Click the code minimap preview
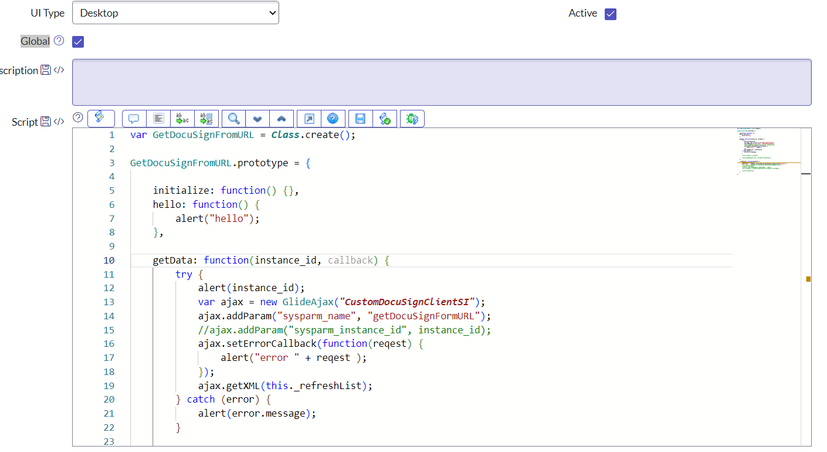 [768, 150]
